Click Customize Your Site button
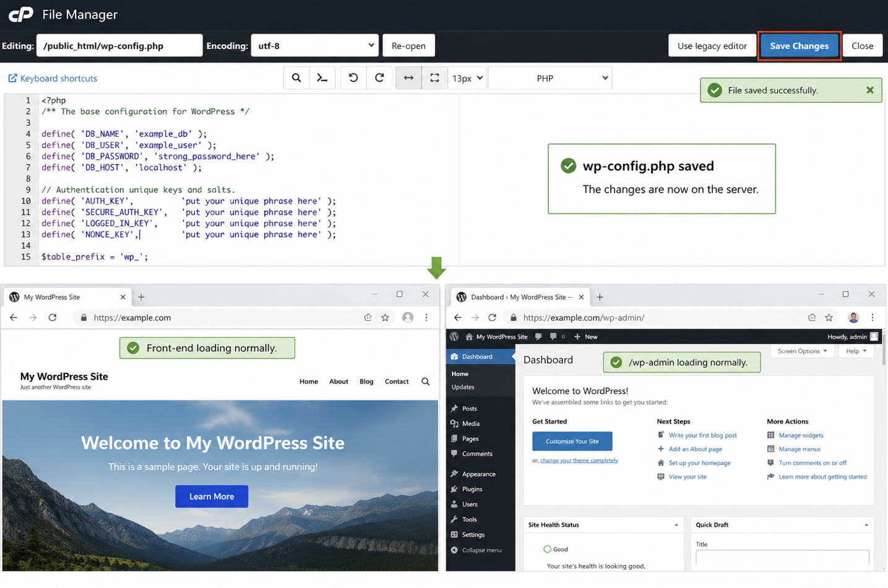Viewport: 888px width, 588px height. coord(572,441)
